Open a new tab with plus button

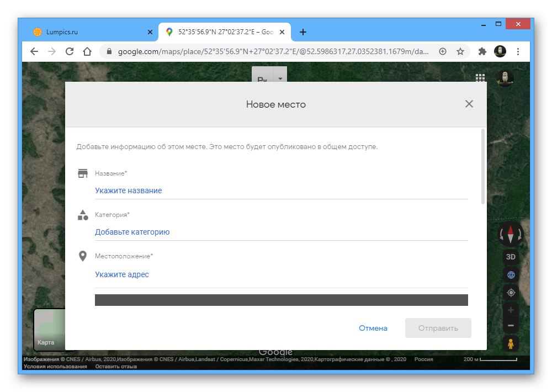click(x=302, y=32)
